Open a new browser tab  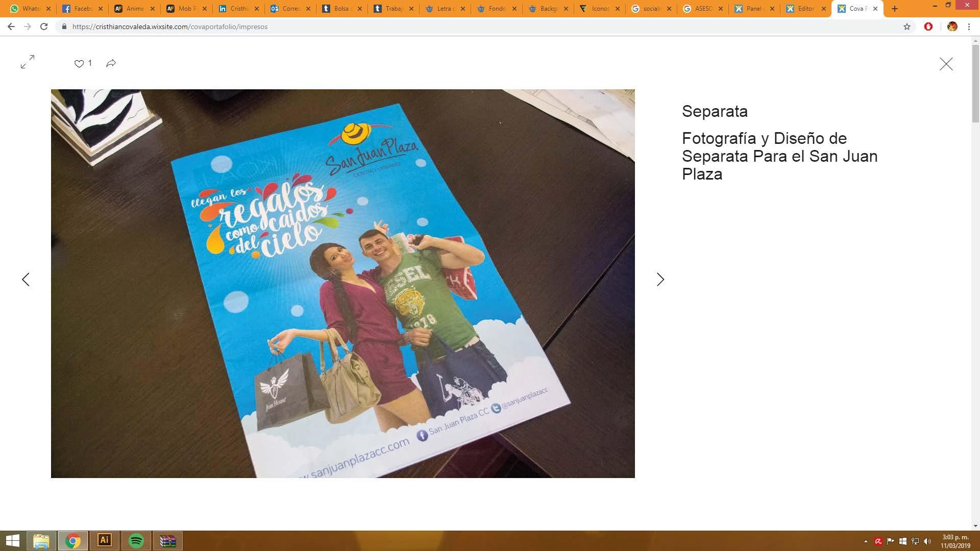(x=894, y=9)
